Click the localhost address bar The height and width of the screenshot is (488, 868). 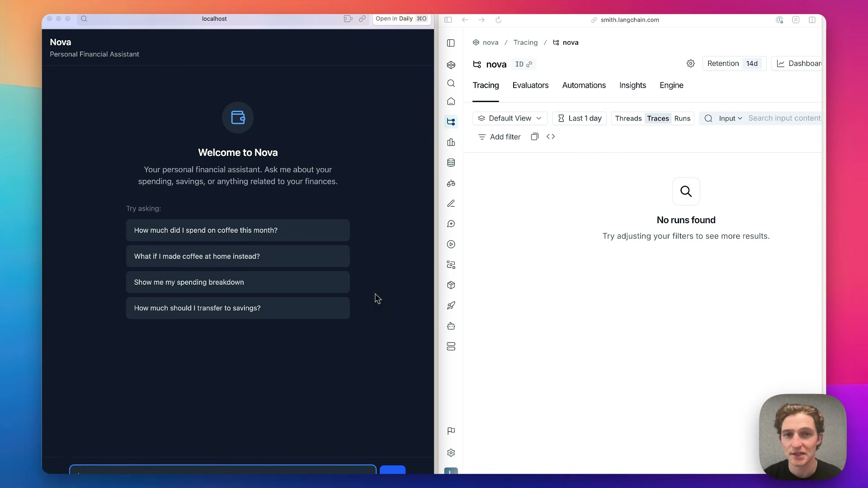pyautogui.click(x=214, y=19)
